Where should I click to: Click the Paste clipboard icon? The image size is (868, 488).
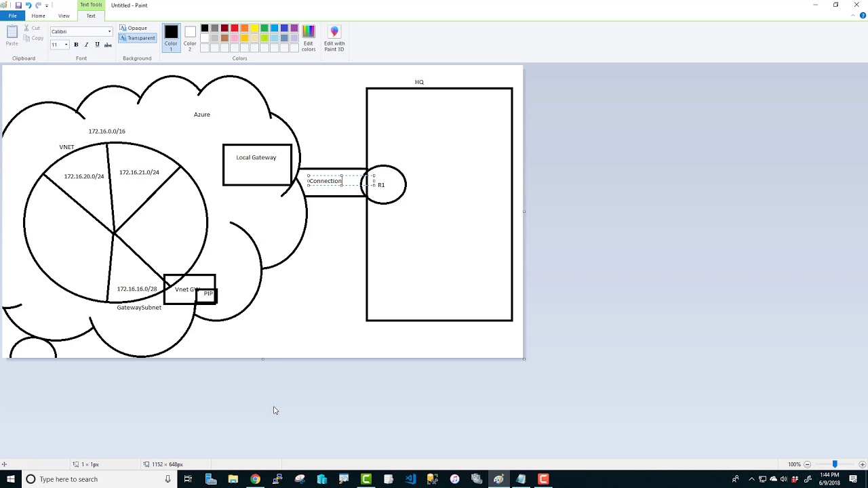pos(12,35)
